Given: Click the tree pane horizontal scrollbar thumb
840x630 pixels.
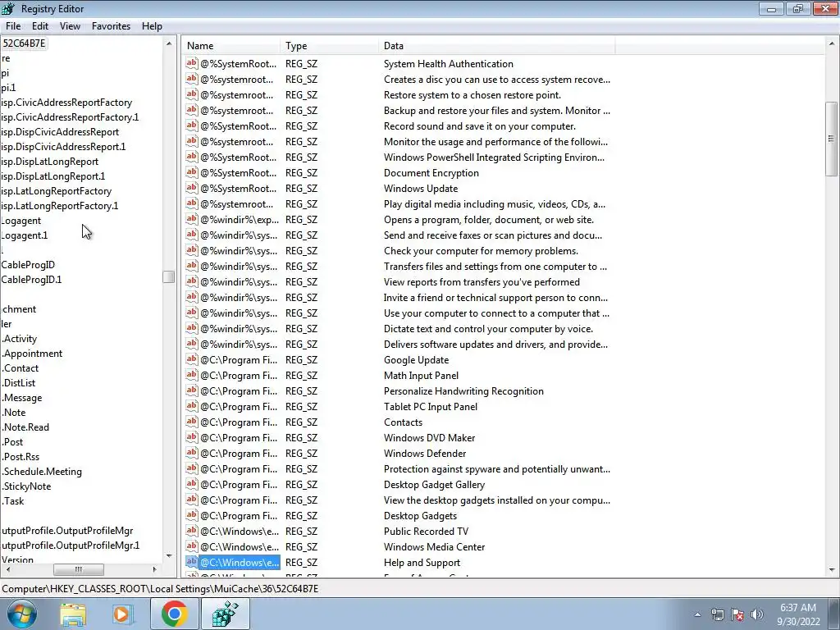Looking at the screenshot, I should tap(79, 569).
